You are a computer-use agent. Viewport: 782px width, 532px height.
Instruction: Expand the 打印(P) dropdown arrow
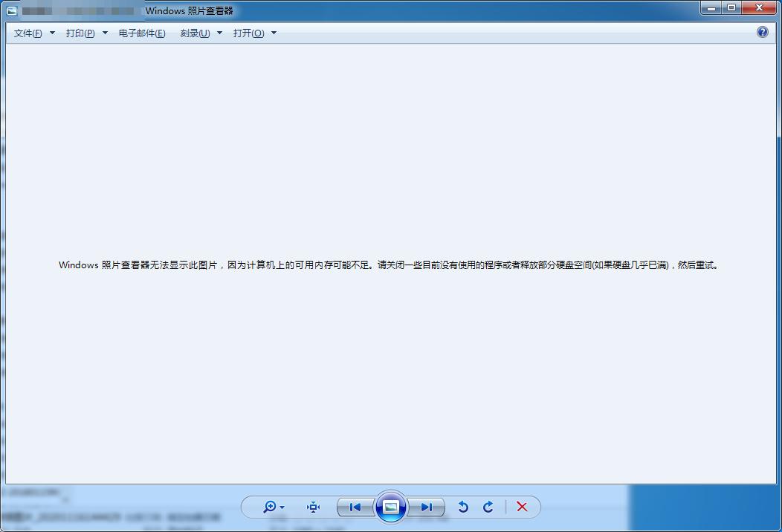point(105,33)
